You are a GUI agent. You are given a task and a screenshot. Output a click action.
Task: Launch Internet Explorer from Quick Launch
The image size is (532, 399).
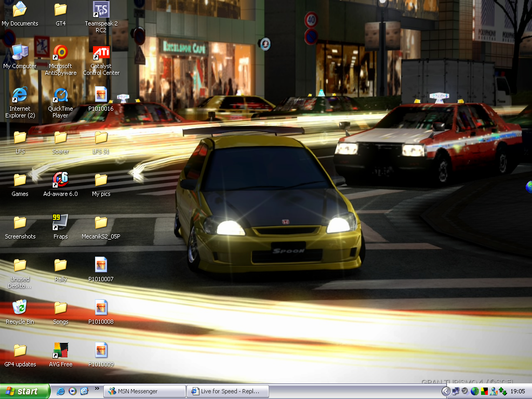[60, 391]
